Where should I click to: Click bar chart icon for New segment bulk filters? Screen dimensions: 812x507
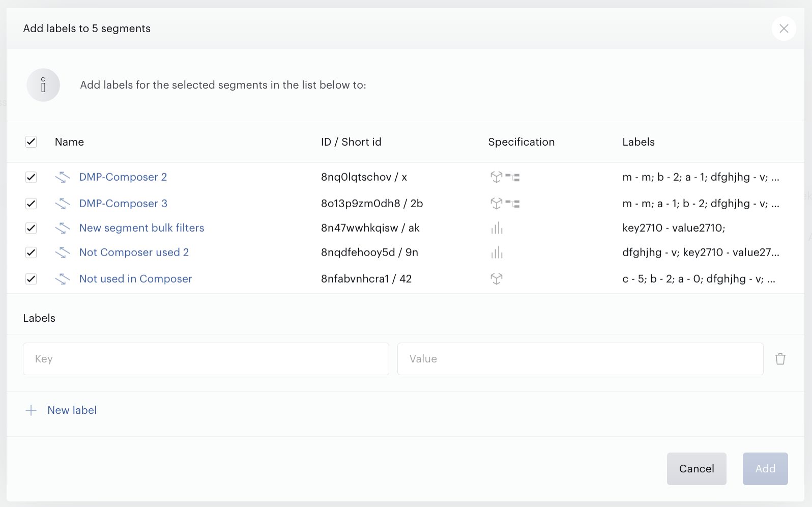497,228
